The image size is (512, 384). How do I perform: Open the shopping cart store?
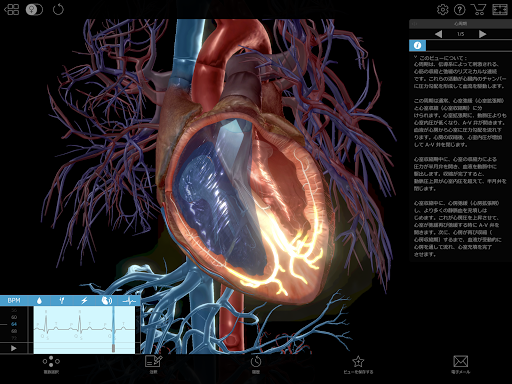(x=479, y=9)
